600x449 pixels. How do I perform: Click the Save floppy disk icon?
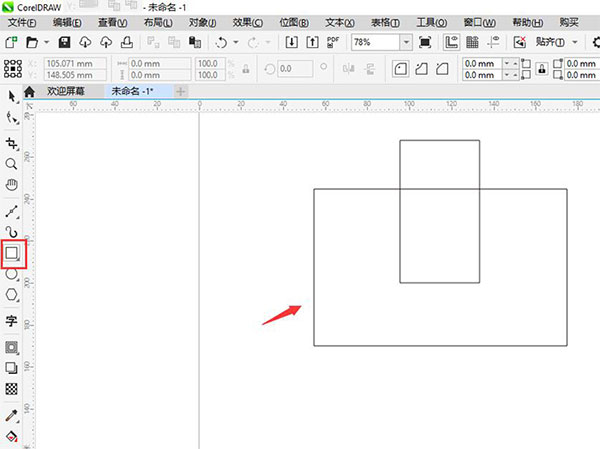click(64, 42)
